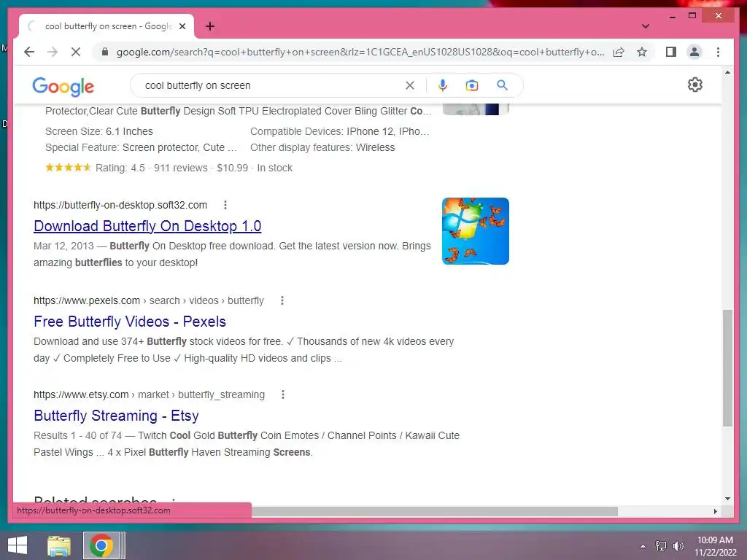Submit search with the magnifying glass icon
Viewport: 747px width, 560px height.
(502, 85)
